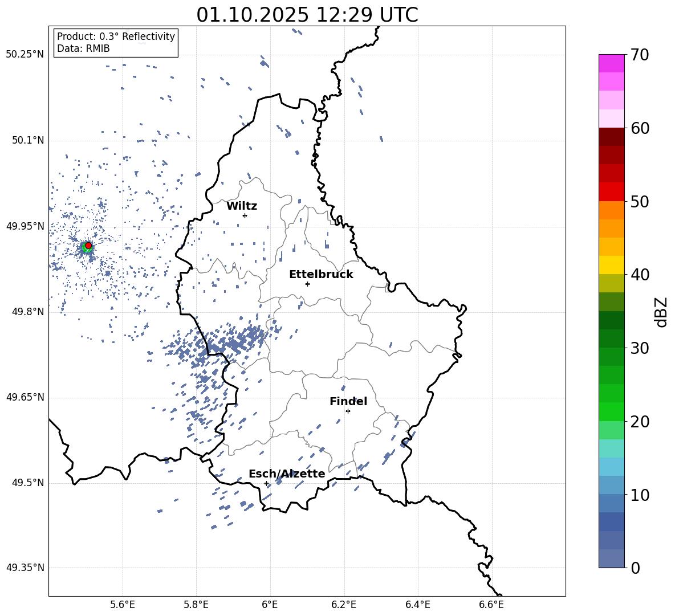Click the bright red swatch just above 50 dBZ
This screenshot has height=616, width=675.
611,192
